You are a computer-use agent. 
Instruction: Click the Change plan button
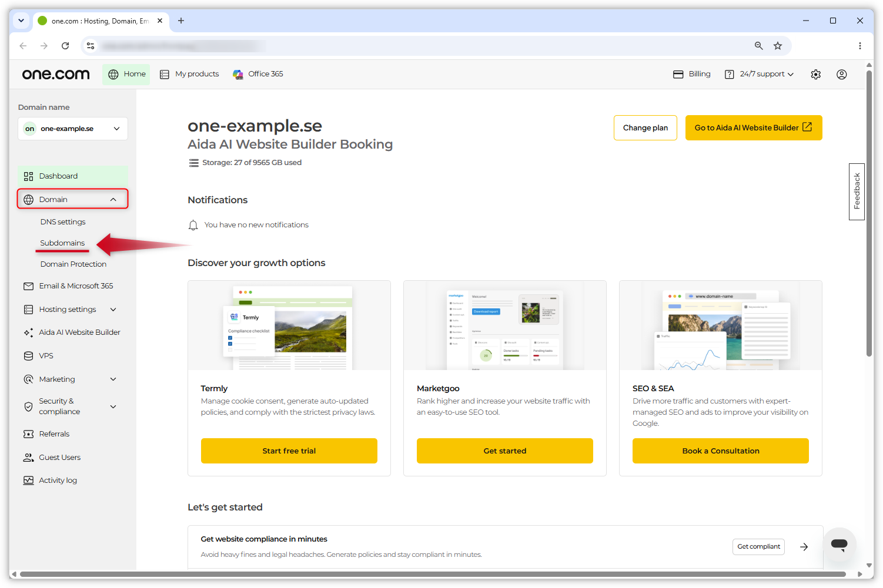645,128
